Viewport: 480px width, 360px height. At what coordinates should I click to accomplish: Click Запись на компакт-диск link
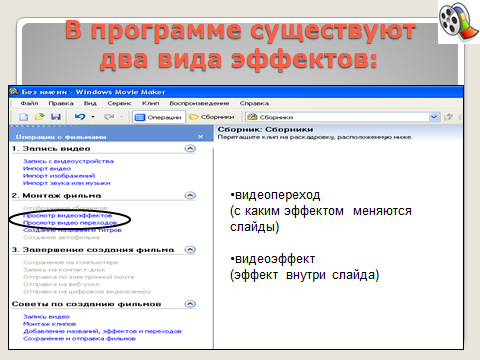pos(64,270)
